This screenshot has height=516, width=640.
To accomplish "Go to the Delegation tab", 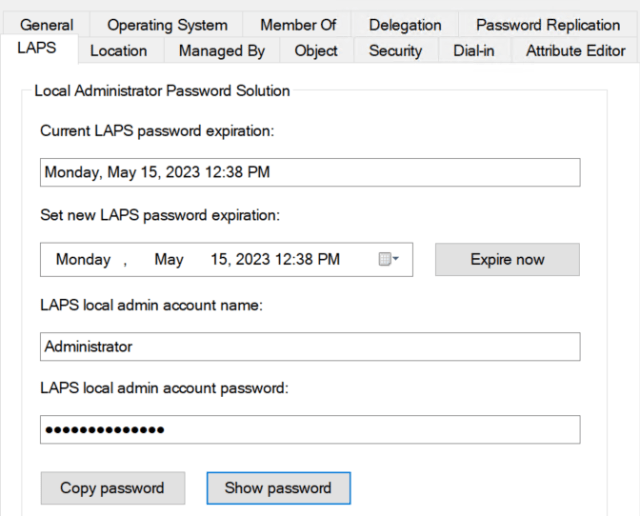I will (404, 25).
